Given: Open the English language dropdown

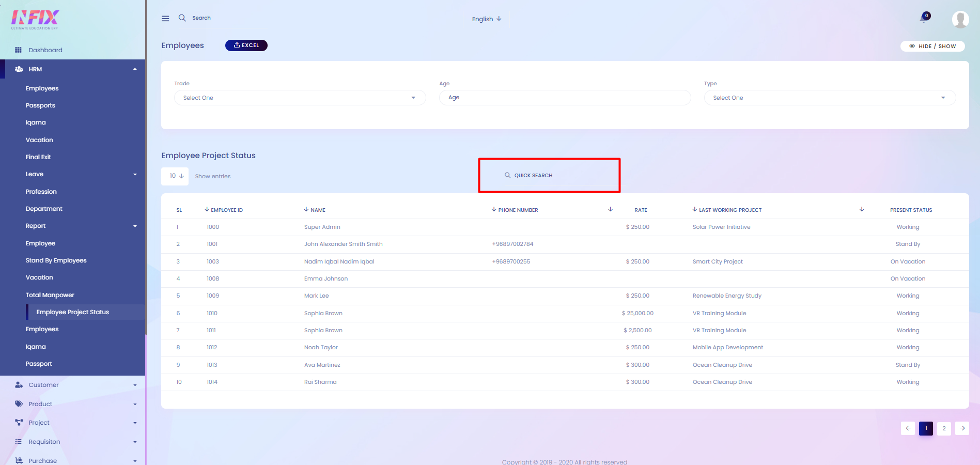Looking at the screenshot, I should pyautogui.click(x=487, y=19).
